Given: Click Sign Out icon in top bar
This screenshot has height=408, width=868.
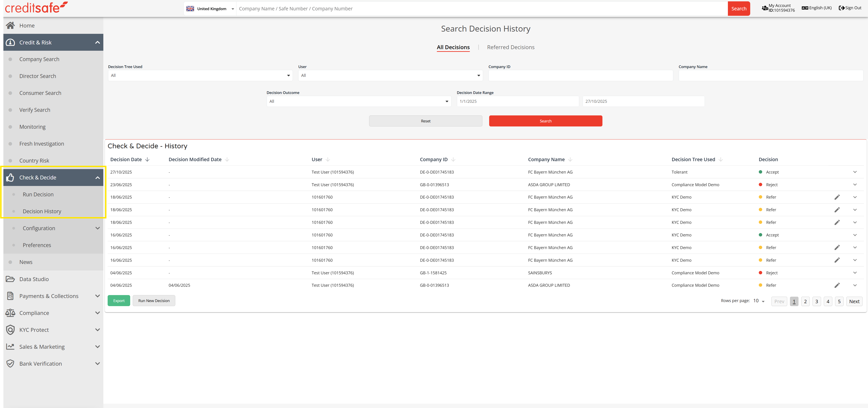Looking at the screenshot, I should click(x=841, y=8).
